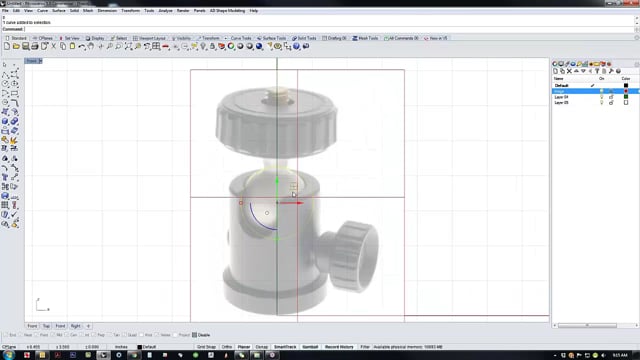
Task: Toggle Planar in status bar
Action: point(244,347)
